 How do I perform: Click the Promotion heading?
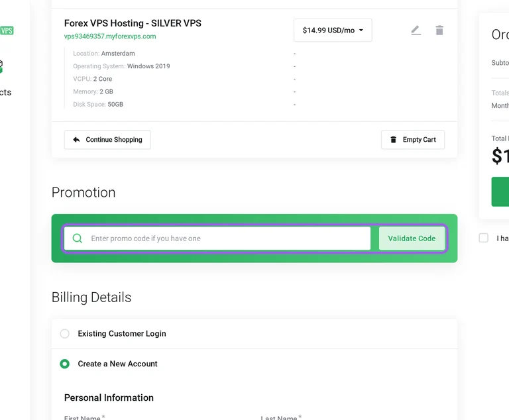(84, 193)
